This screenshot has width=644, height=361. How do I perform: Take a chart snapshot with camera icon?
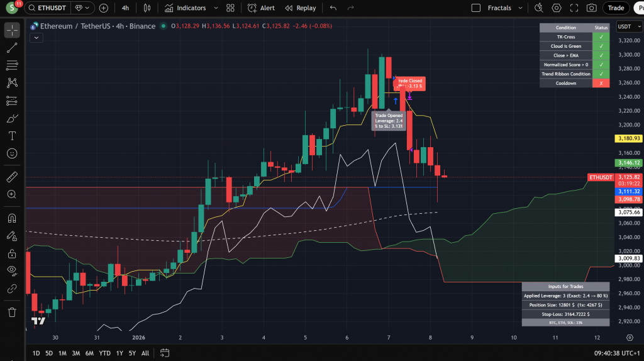[x=591, y=8]
